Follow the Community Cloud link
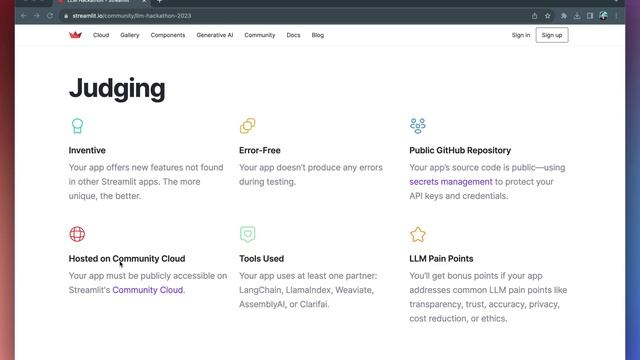The width and height of the screenshot is (640, 360). pyautogui.click(x=147, y=290)
